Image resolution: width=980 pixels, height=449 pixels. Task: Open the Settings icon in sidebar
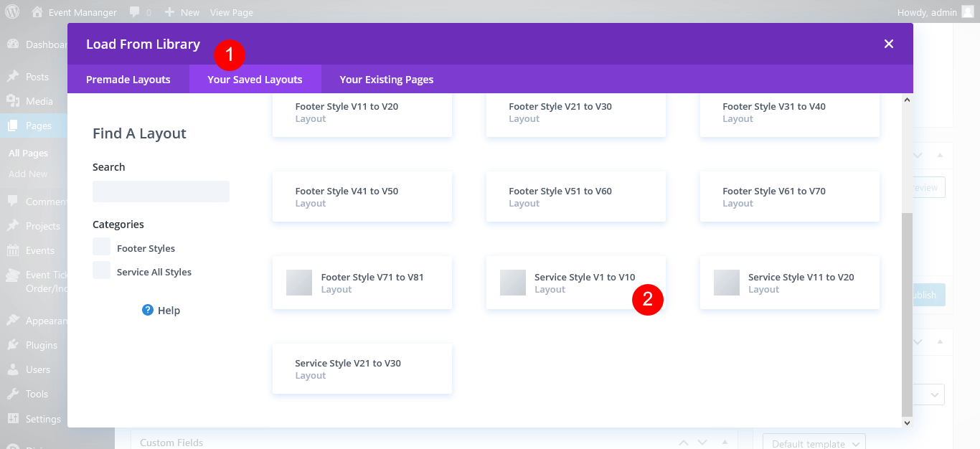(x=13, y=418)
